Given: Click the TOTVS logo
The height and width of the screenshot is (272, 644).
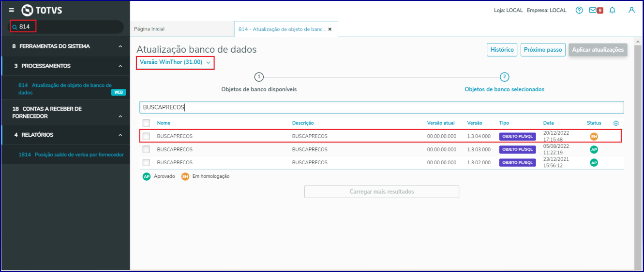Looking at the screenshot, I should [42, 10].
